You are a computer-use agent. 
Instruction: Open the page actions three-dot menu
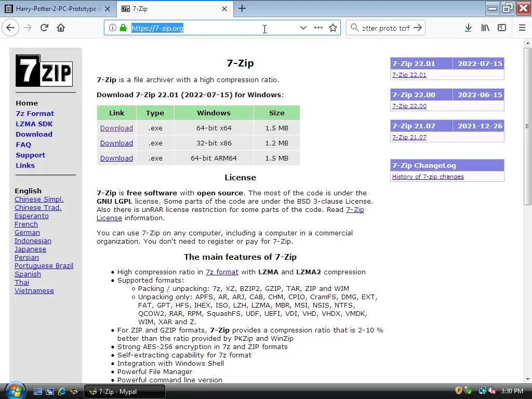tap(318, 28)
